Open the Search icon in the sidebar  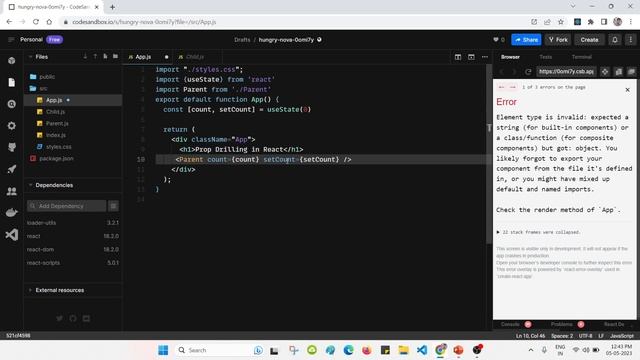coord(11,104)
